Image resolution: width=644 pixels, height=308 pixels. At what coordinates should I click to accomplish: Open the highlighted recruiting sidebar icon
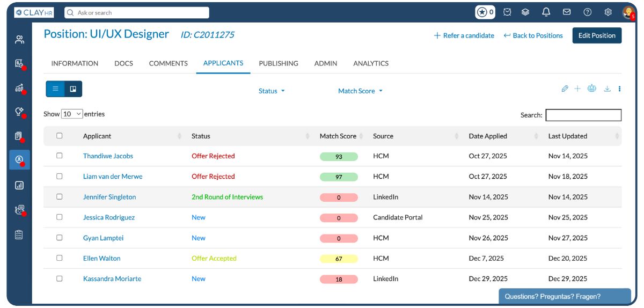tap(19, 160)
